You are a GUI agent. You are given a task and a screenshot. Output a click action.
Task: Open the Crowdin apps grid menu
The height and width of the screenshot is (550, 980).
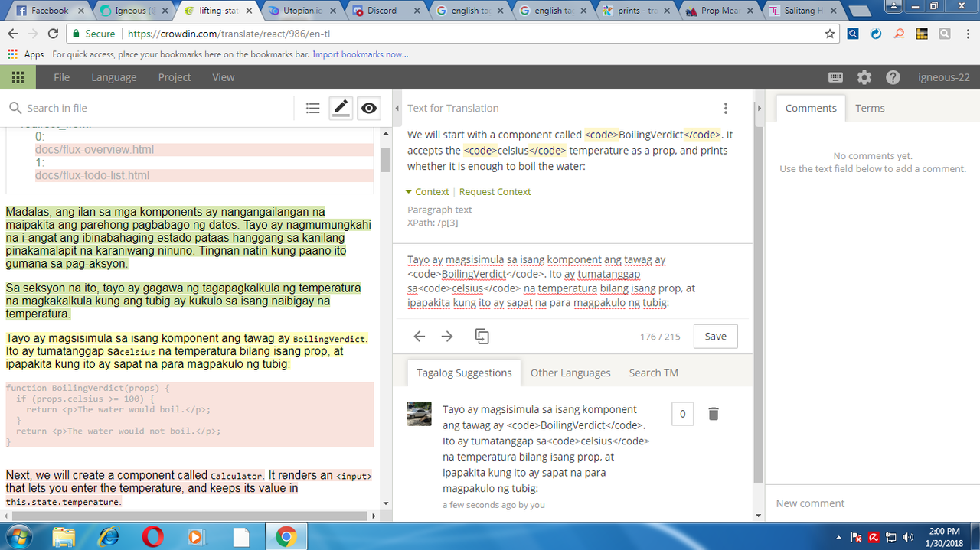click(x=18, y=77)
